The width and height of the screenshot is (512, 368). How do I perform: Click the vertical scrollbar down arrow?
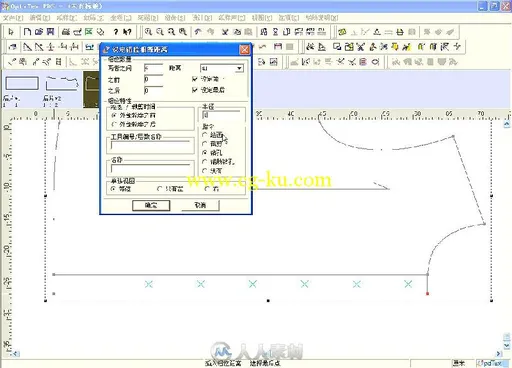507,346
